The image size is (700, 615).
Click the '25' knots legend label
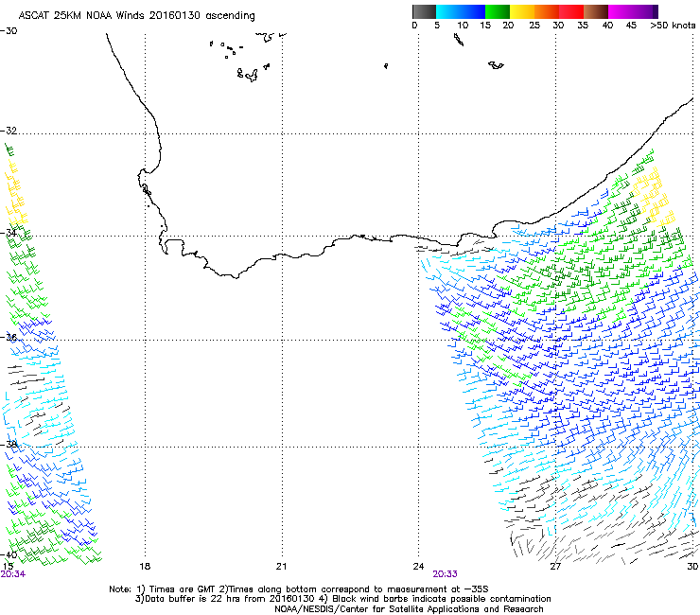[534, 26]
